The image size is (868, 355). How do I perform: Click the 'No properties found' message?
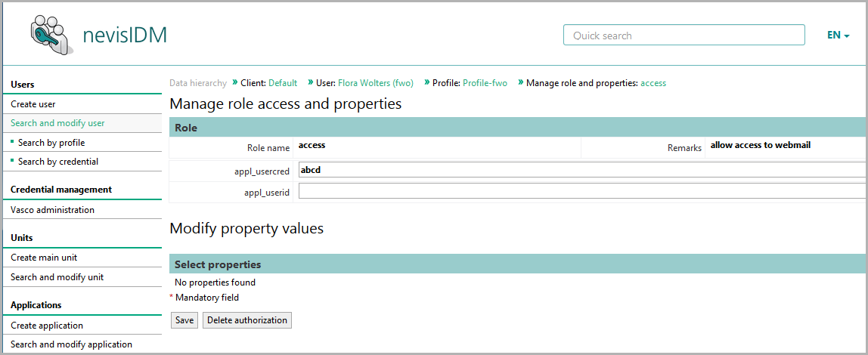[215, 282]
